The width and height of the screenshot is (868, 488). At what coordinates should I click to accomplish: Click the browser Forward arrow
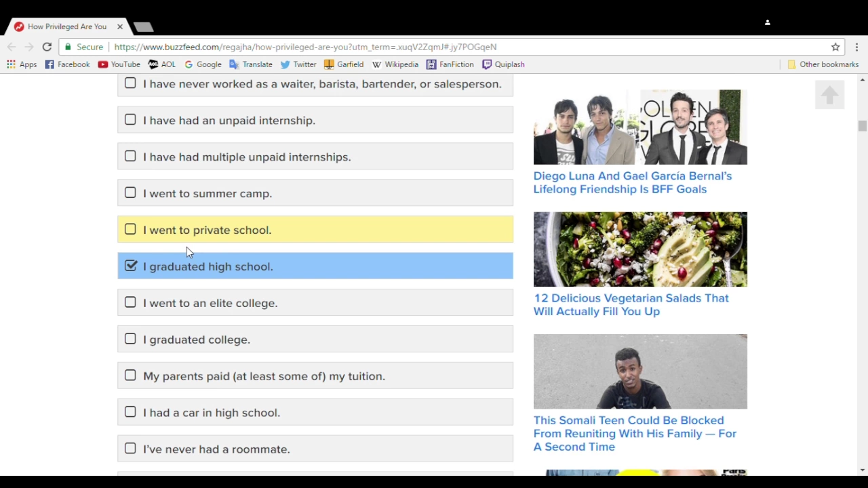pos(29,47)
